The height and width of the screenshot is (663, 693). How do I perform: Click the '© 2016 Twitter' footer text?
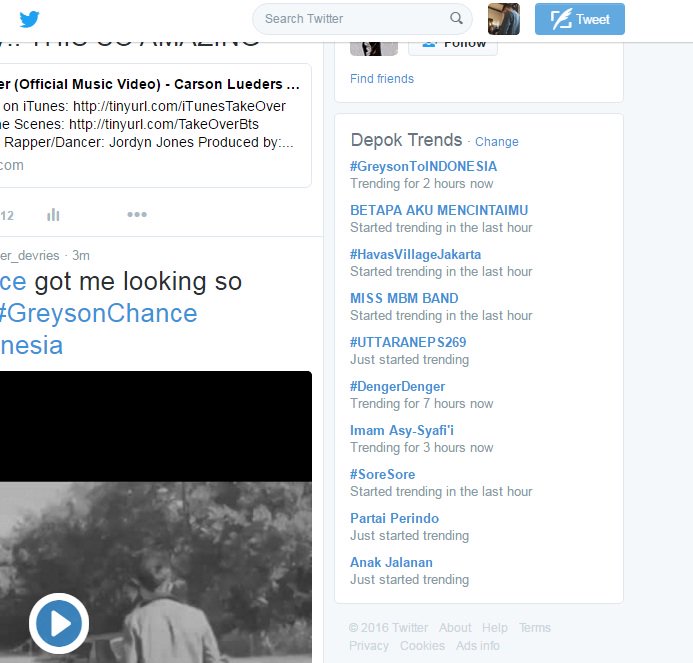[388, 628]
